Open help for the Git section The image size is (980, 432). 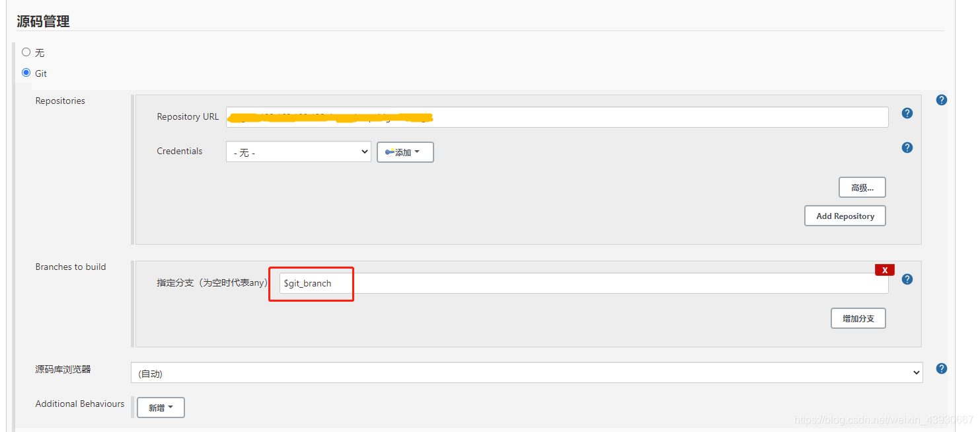click(942, 100)
